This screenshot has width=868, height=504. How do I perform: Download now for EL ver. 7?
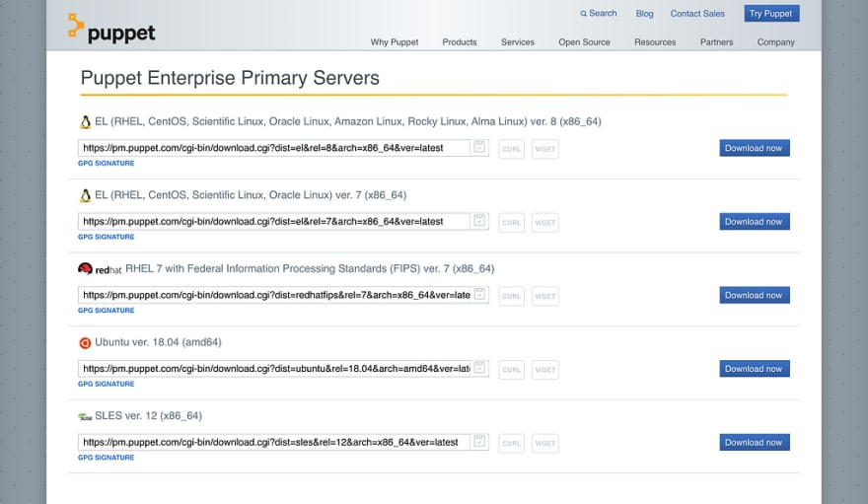click(754, 221)
